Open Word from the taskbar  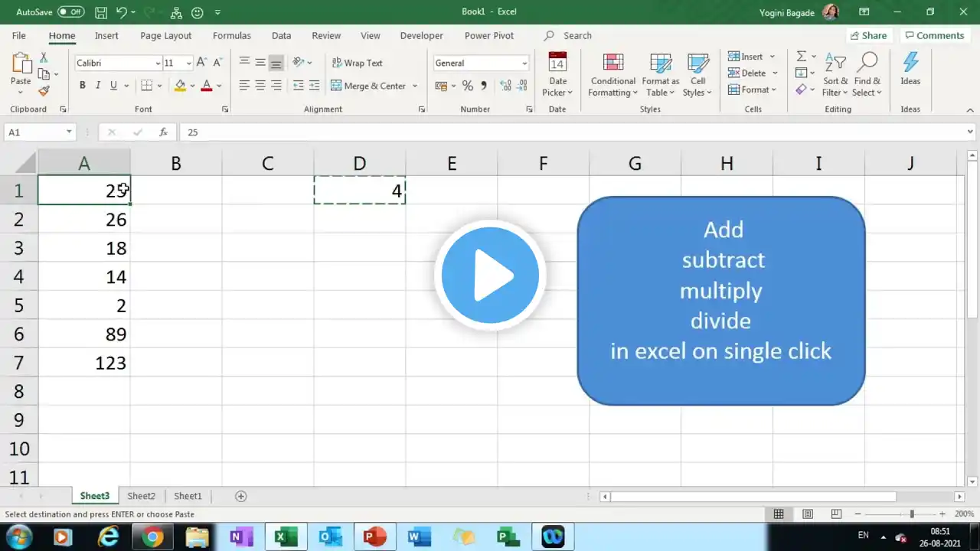pyautogui.click(x=419, y=537)
